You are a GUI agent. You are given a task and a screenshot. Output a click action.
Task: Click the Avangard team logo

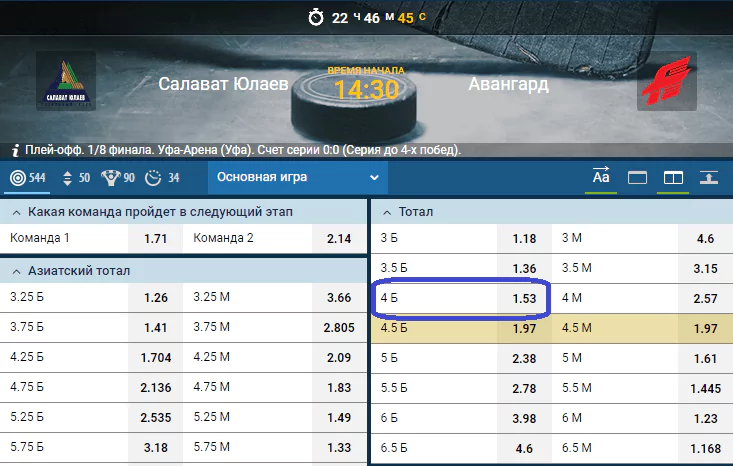coord(667,81)
